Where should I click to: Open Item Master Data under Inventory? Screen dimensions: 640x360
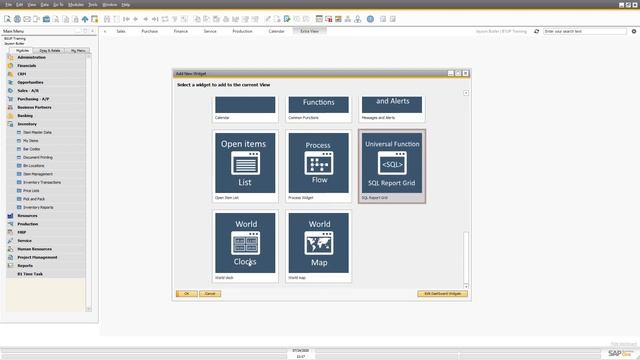[37, 133]
